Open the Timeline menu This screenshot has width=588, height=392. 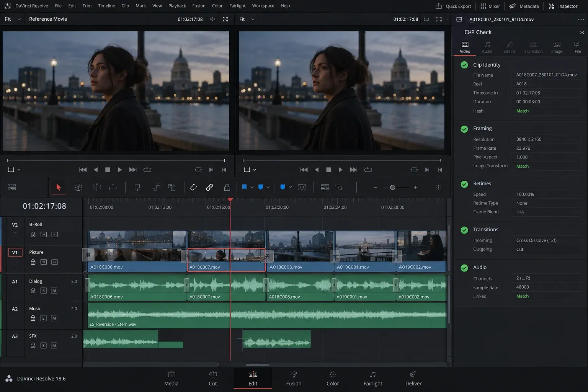tap(106, 6)
